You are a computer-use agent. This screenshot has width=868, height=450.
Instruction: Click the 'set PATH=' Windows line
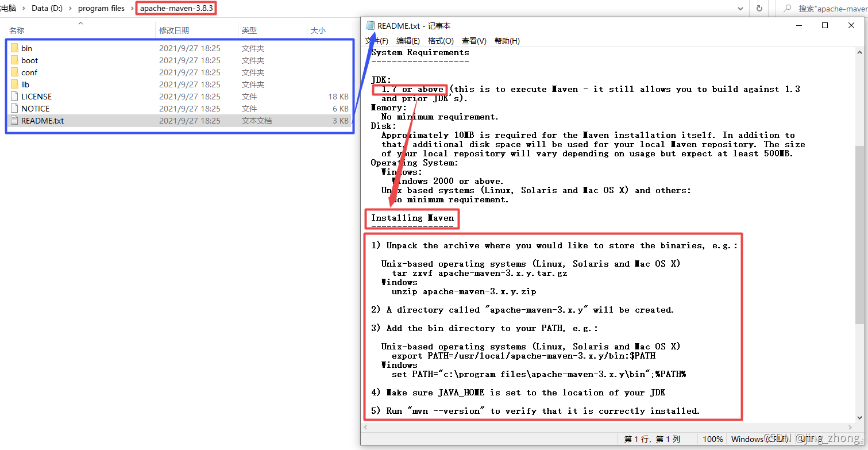[x=539, y=374]
